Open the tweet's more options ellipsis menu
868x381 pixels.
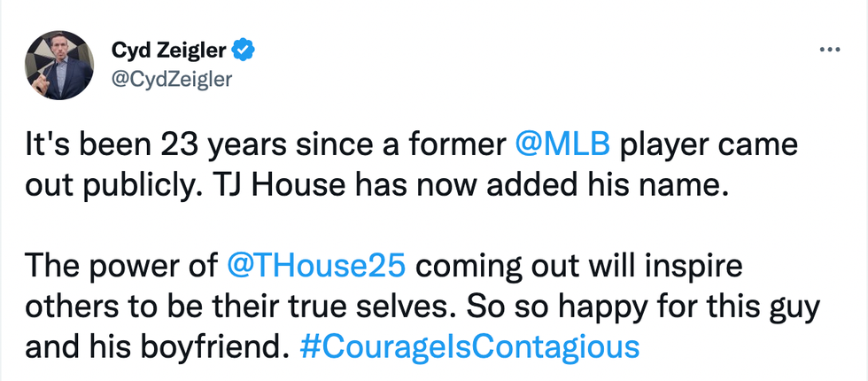tap(829, 50)
